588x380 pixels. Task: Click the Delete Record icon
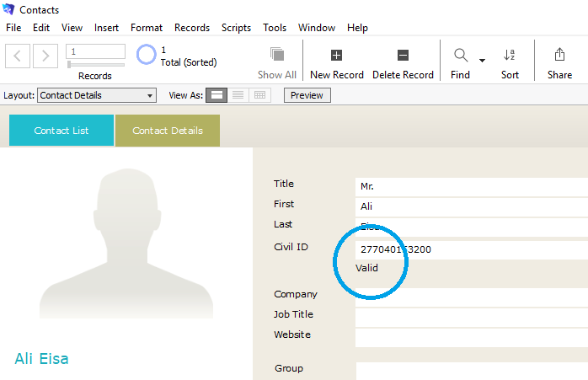(403, 56)
